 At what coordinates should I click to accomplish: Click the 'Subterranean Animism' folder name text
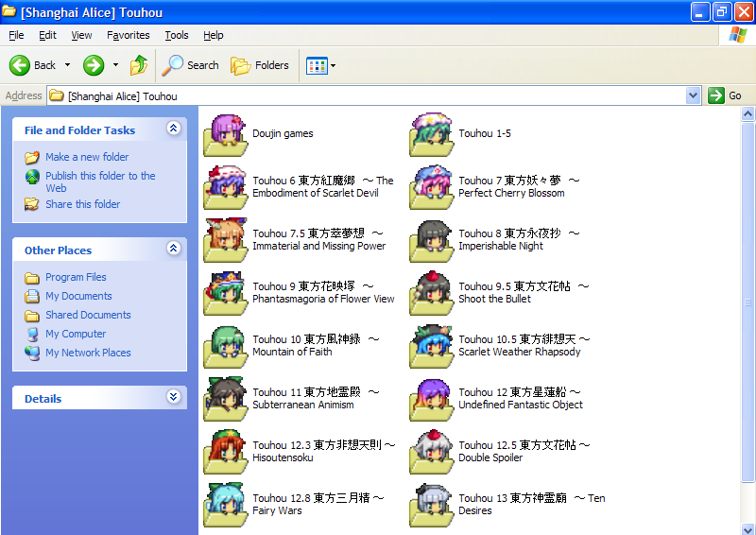coord(303,405)
